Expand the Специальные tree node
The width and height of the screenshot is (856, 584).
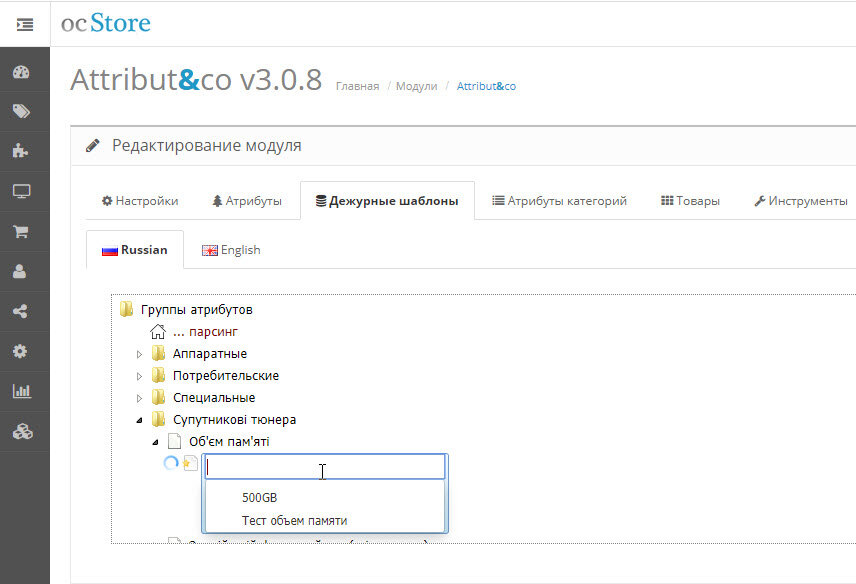(139, 398)
